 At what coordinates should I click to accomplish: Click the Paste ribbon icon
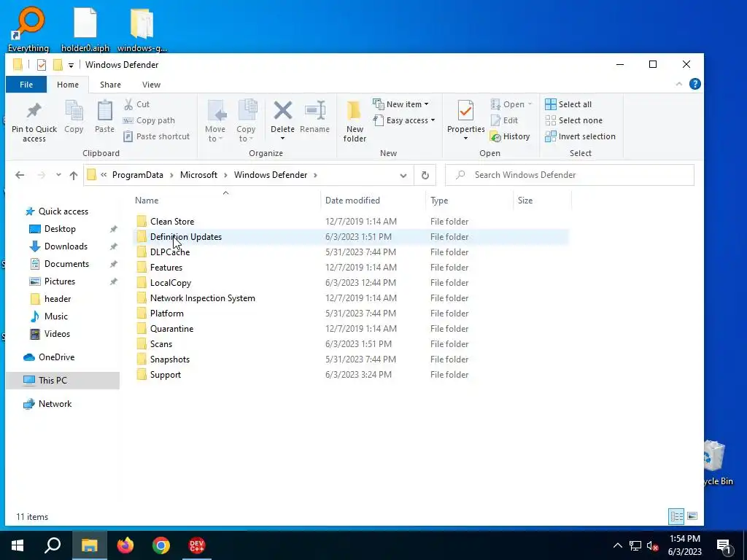coord(104,112)
